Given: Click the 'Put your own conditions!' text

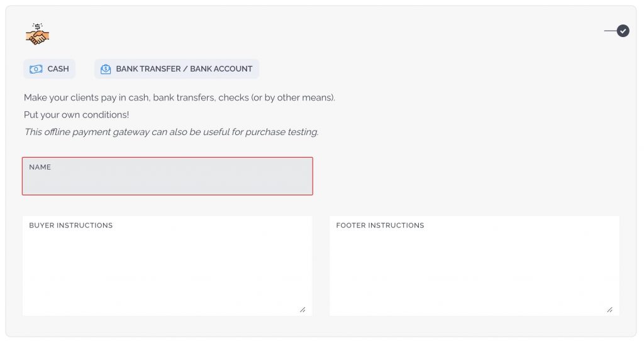Looking at the screenshot, I should (76, 115).
